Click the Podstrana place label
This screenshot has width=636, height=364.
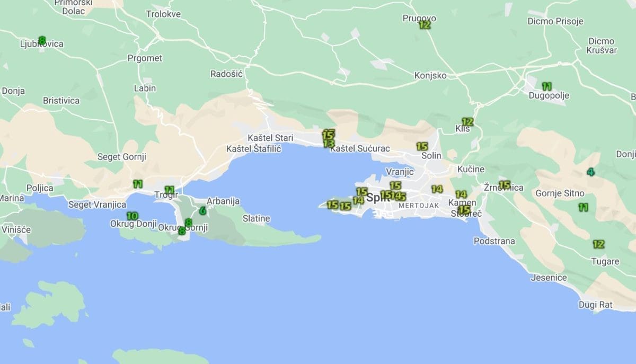point(494,241)
